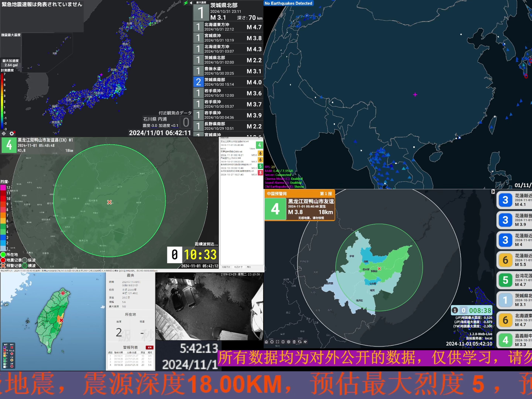
Task: Select row 4 in the 警報列表 table
Action: (x=130, y=365)
